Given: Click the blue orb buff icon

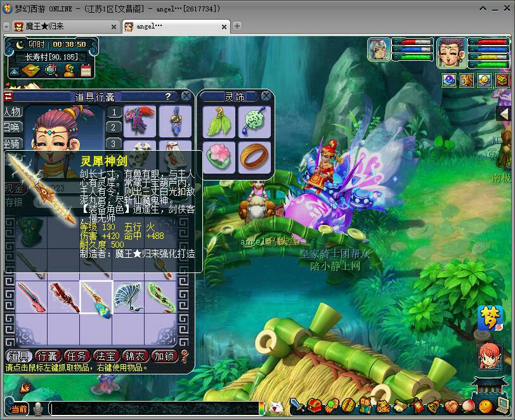Looking at the screenshot, I should pos(449,80).
